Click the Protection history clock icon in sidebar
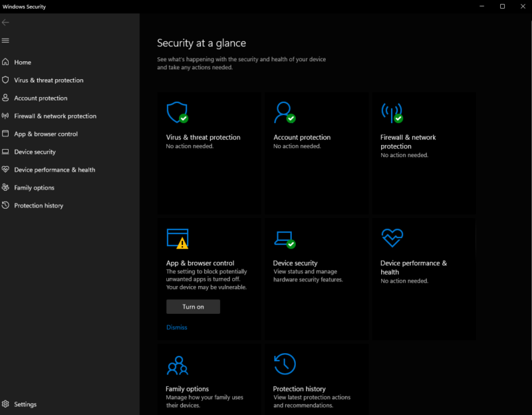The width and height of the screenshot is (532, 415). tap(5, 205)
